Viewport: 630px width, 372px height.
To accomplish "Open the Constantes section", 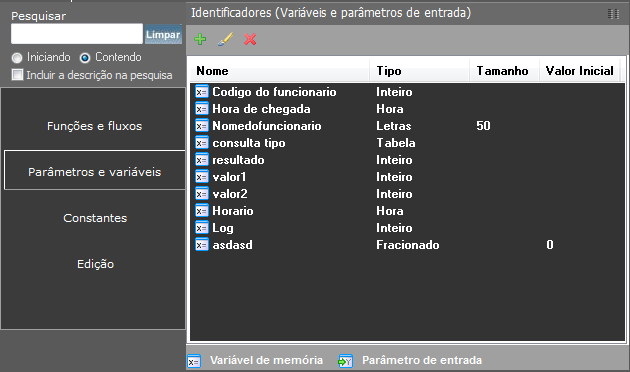I will [95, 218].
